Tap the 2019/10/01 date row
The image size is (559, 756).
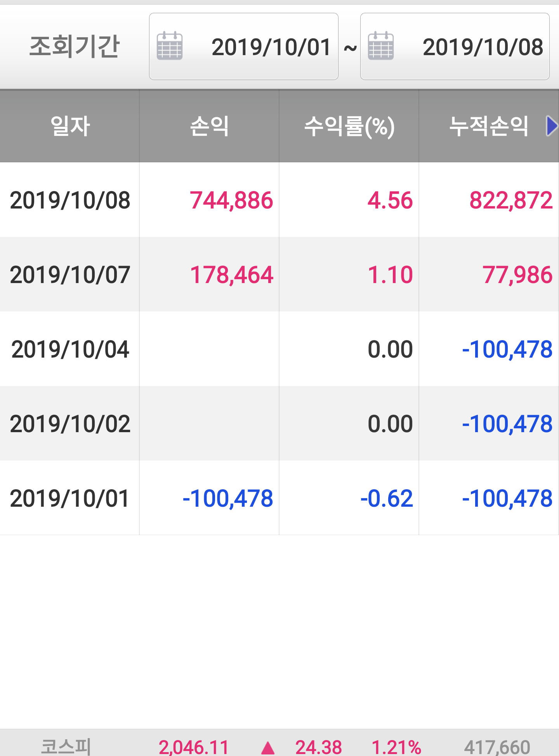tap(70, 499)
